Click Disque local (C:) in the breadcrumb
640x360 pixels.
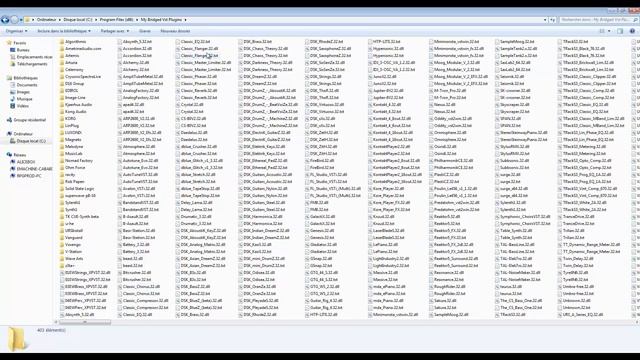pyautogui.click(x=78, y=20)
